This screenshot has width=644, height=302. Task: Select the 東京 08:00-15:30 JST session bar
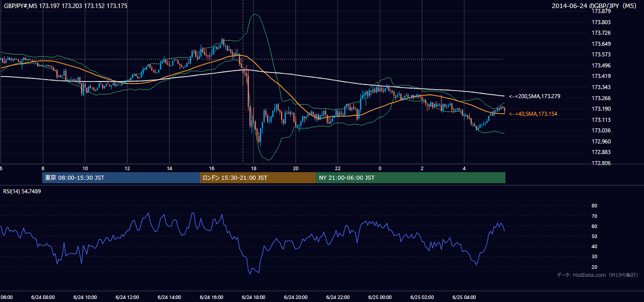tap(121, 178)
